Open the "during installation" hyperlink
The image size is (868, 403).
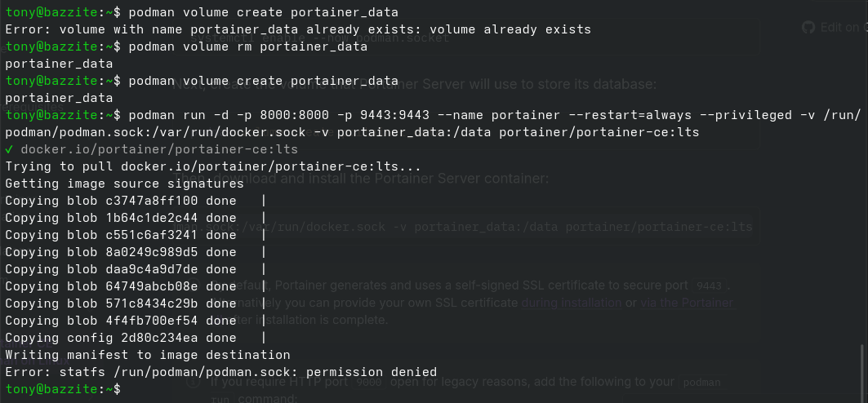tap(571, 303)
